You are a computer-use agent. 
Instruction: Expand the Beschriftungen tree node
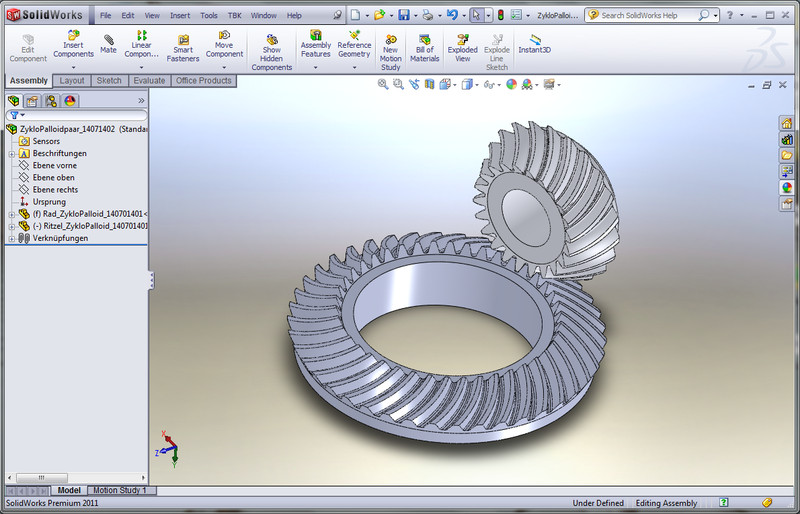(x=11, y=154)
